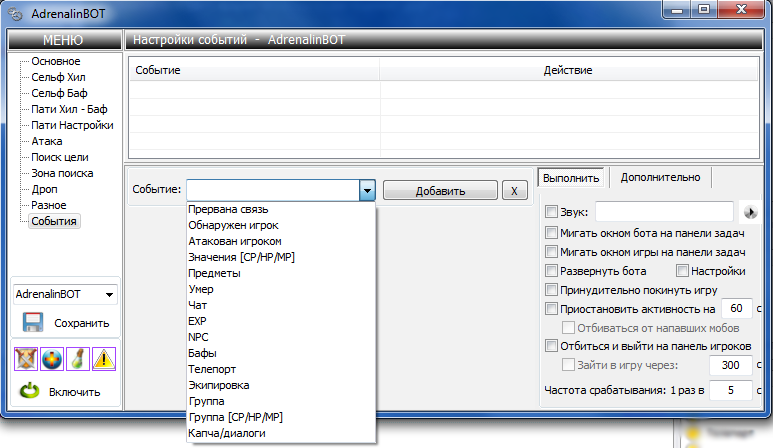The width and height of the screenshot is (773, 448).
Task: Collapse the Событие dropdown arrow
Action: (x=367, y=190)
